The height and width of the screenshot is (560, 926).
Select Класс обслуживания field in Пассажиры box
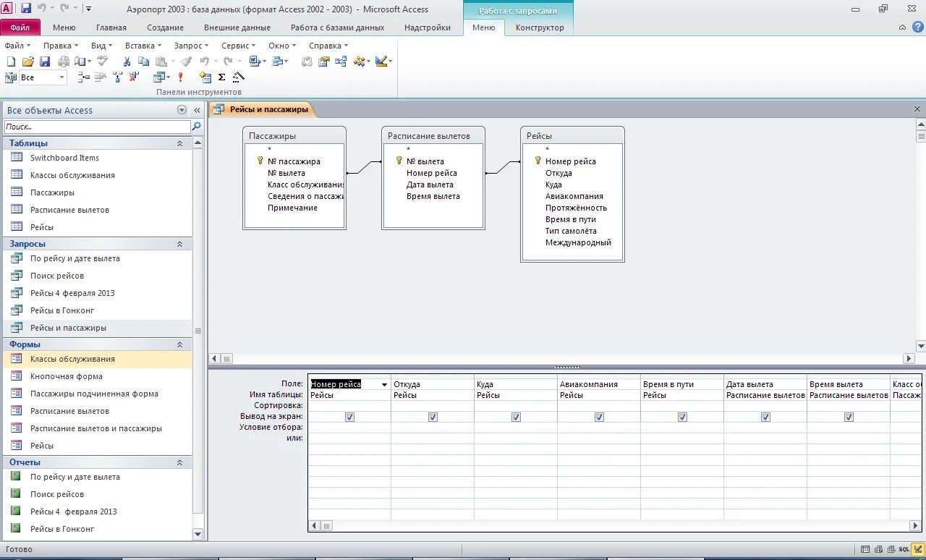click(306, 184)
